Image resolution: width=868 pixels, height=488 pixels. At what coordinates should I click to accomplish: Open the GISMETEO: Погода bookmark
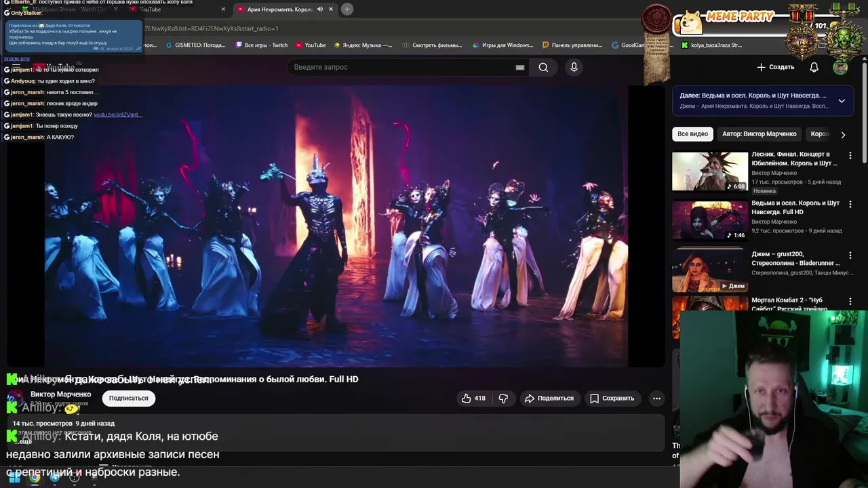click(x=195, y=45)
